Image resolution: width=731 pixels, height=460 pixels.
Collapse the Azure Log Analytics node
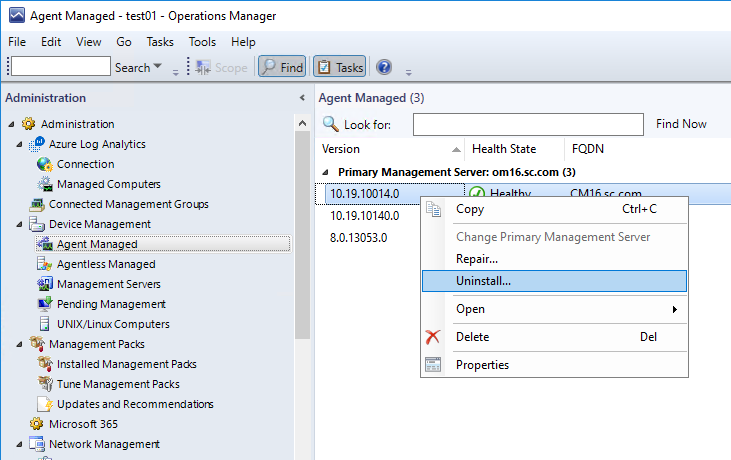click(x=19, y=144)
